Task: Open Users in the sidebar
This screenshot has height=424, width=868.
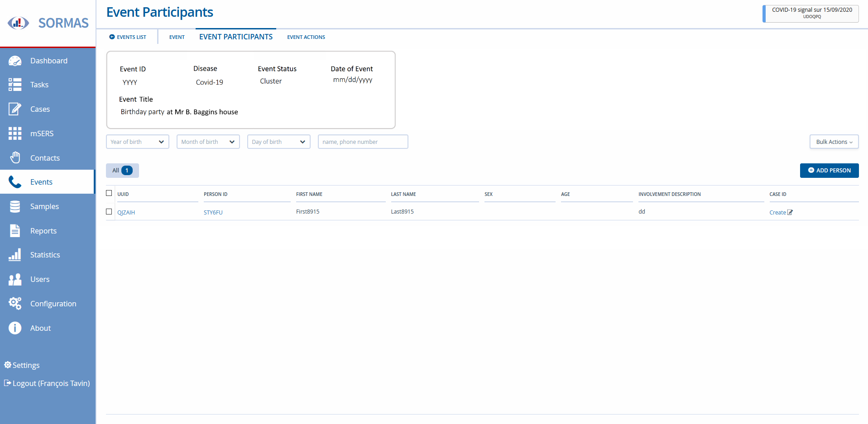Action: click(x=48, y=279)
